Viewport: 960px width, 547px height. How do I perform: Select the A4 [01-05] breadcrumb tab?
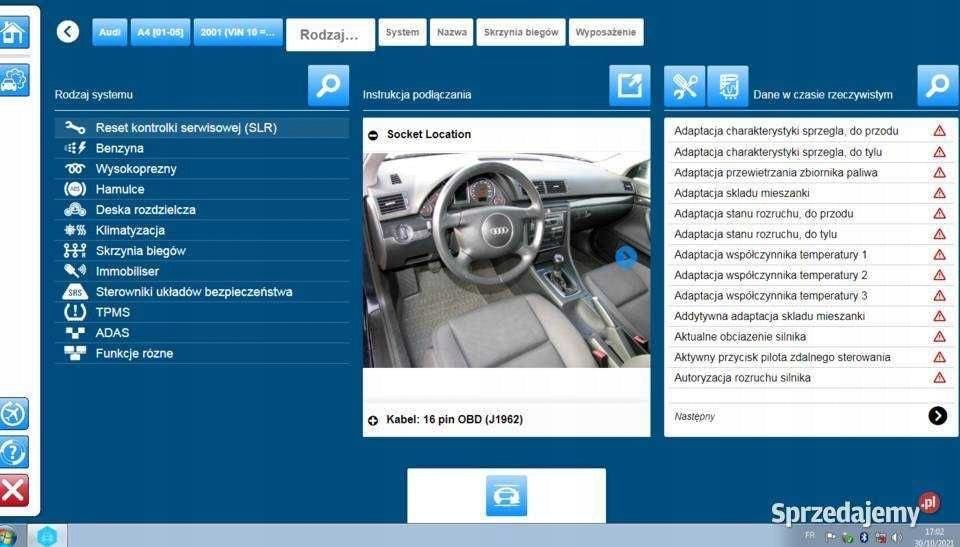160,32
